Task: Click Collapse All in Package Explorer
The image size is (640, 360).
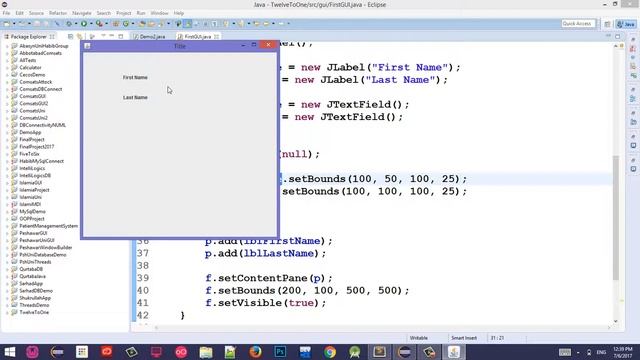Action: 70,36
